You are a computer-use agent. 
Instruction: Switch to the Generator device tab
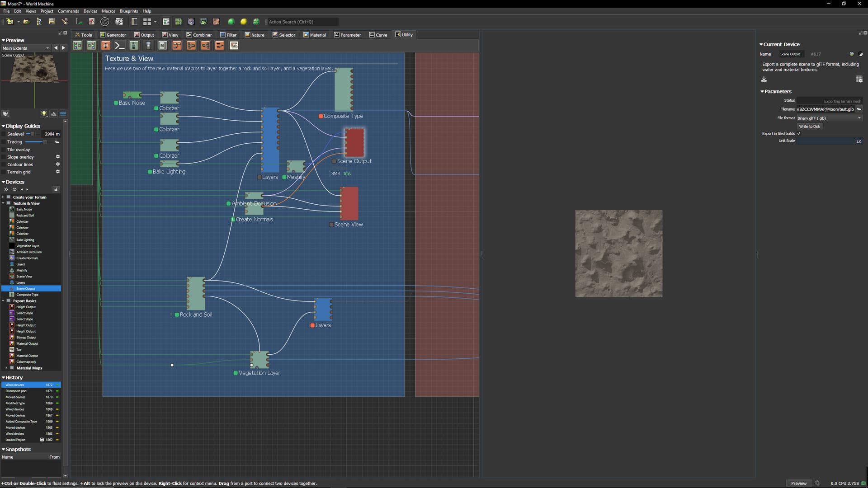(113, 35)
